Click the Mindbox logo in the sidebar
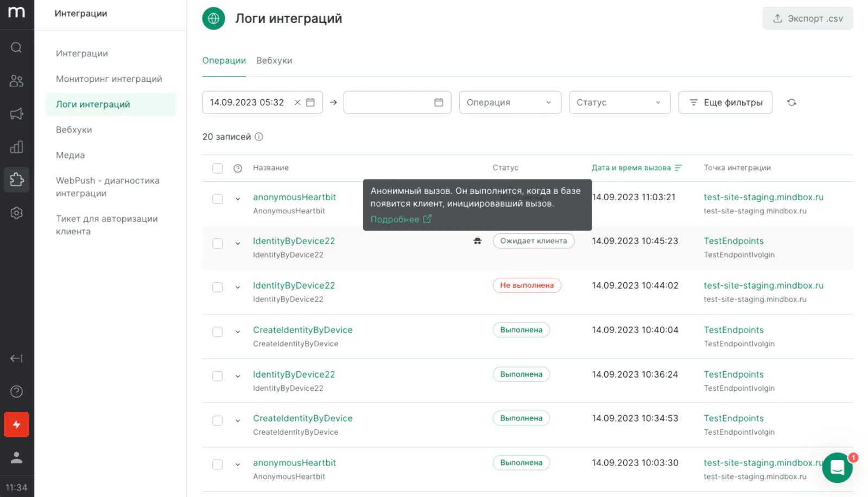 (x=16, y=12)
